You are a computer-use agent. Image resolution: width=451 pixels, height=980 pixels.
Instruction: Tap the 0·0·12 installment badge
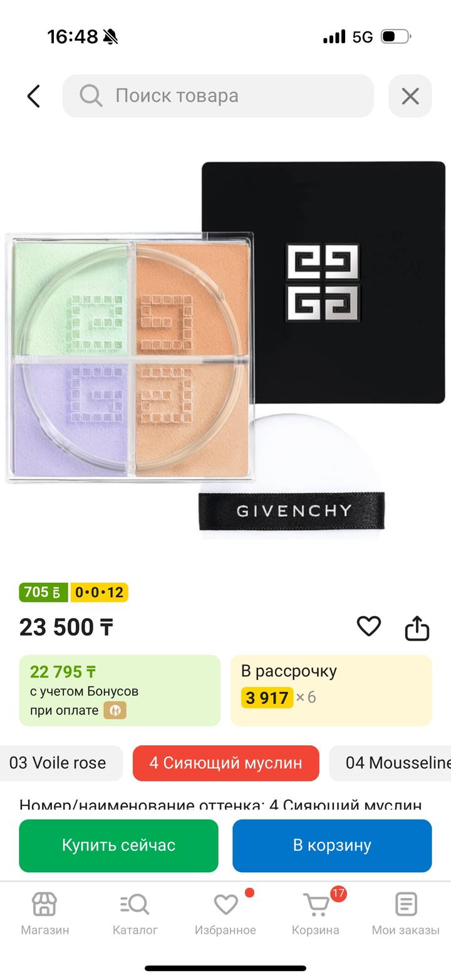[x=99, y=592]
